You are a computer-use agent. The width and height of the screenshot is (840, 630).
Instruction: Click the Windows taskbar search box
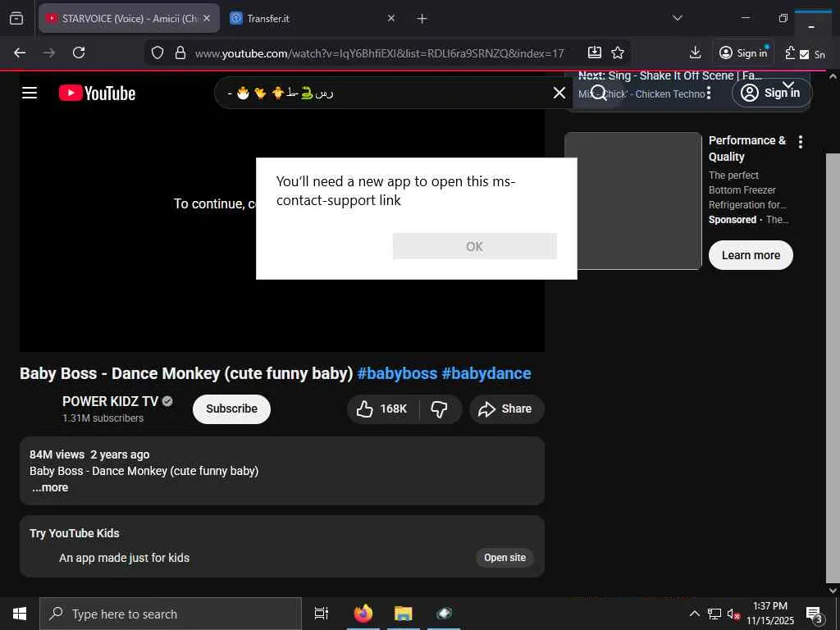pos(171,614)
